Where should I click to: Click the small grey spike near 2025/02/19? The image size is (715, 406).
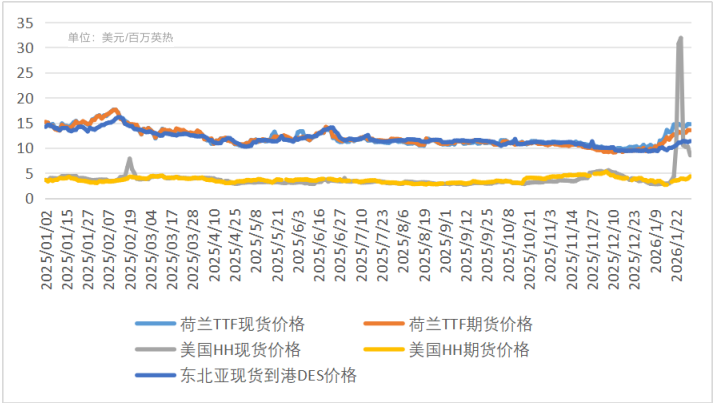click(129, 159)
